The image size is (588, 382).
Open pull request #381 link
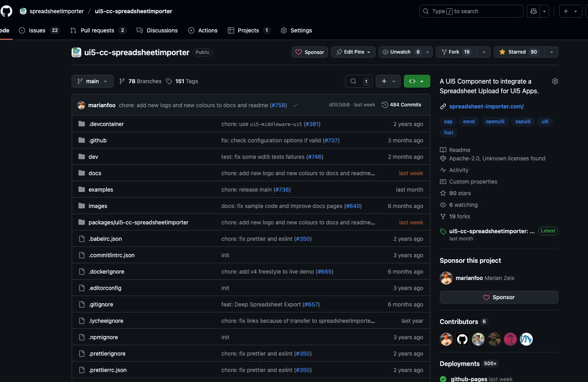point(312,124)
